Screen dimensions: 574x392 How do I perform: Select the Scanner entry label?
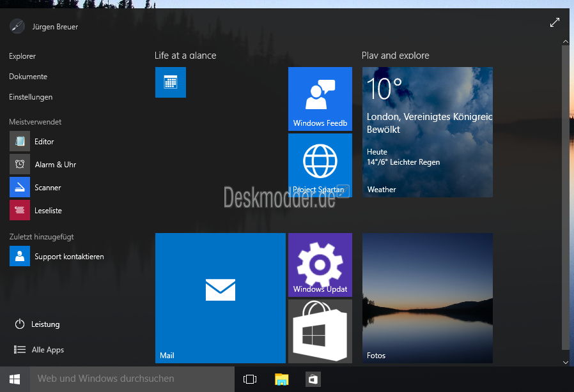click(47, 188)
